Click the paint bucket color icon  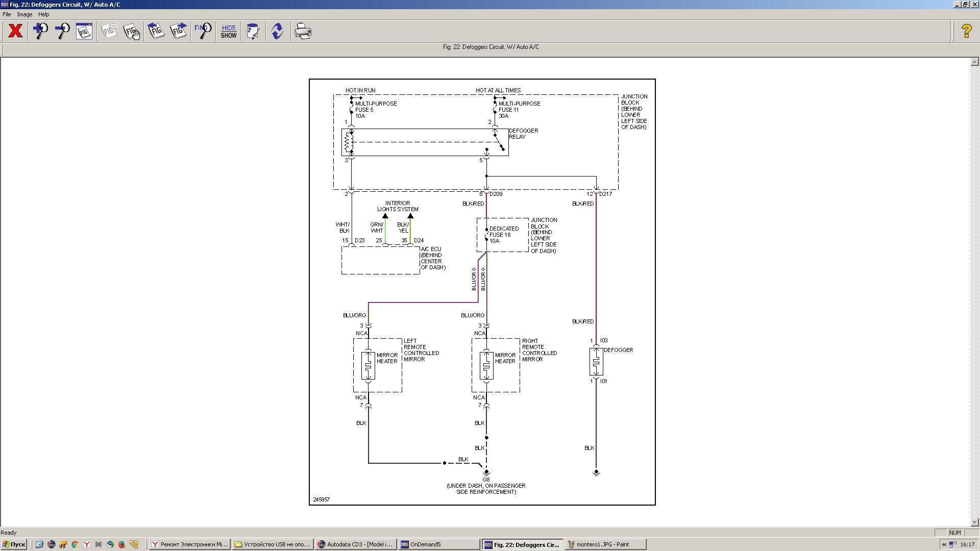[x=253, y=31]
